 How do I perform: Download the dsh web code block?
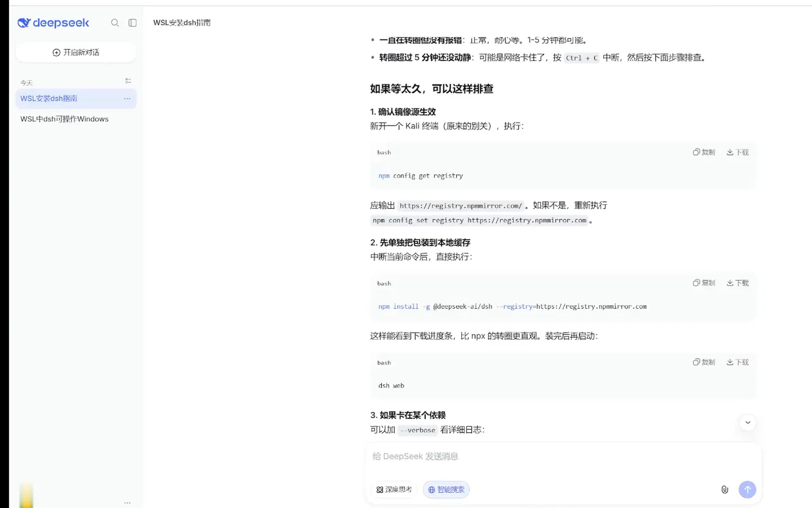tap(737, 362)
